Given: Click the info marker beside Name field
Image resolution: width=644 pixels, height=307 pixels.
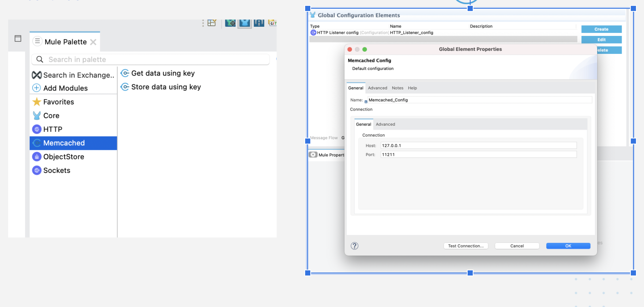Looking at the screenshot, I should point(366,102).
